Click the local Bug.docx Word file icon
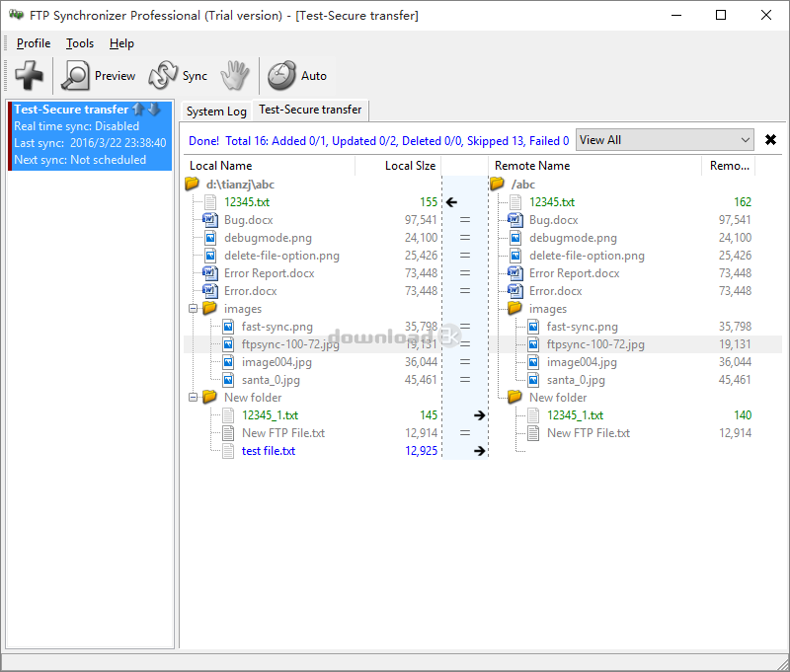The image size is (790, 672). click(210, 220)
